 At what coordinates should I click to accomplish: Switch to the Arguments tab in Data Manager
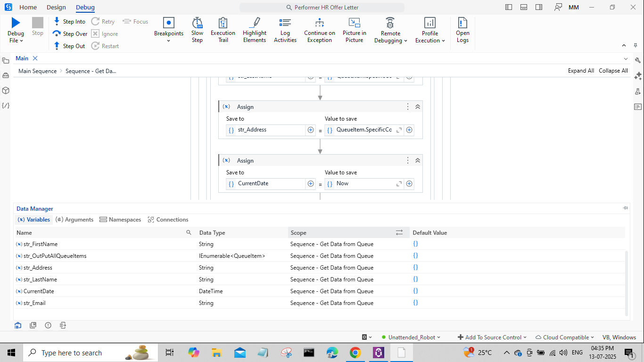tap(74, 220)
